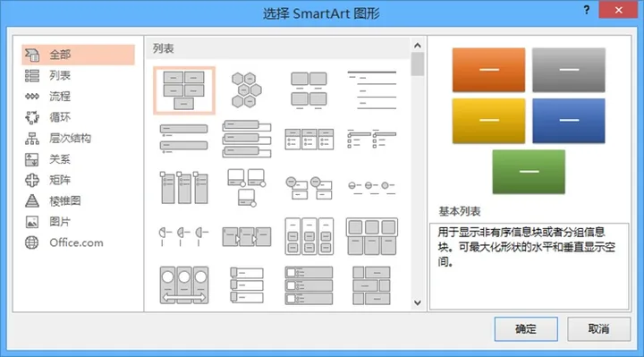
Task: Select the 矩阵 matrix category
Action: [78, 180]
